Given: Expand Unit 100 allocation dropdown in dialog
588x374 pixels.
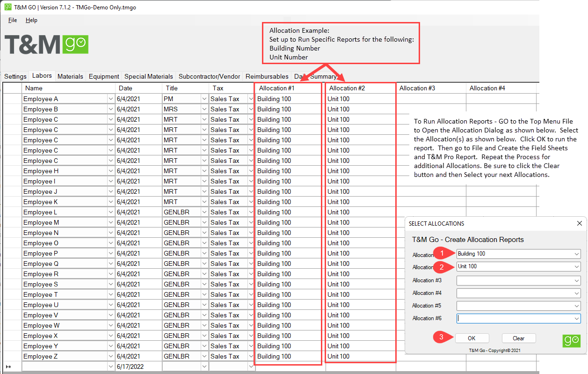Looking at the screenshot, I should (576, 266).
